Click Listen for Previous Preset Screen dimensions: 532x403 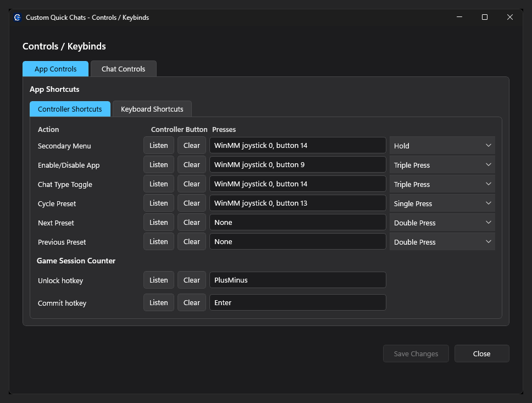[x=159, y=242]
